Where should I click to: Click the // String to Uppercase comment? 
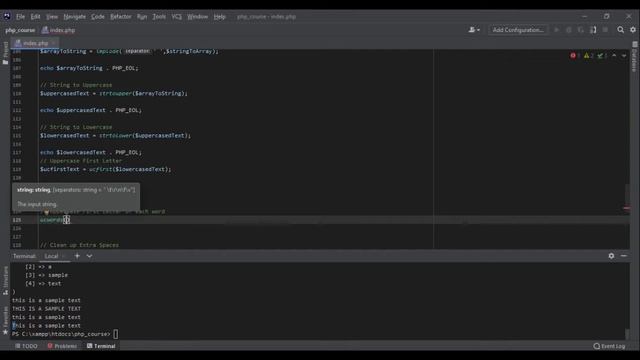[x=76, y=85]
